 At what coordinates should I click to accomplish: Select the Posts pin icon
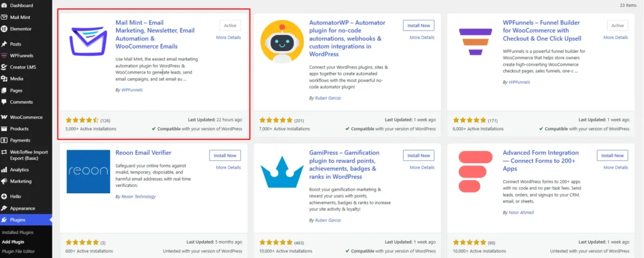(4, 44)
